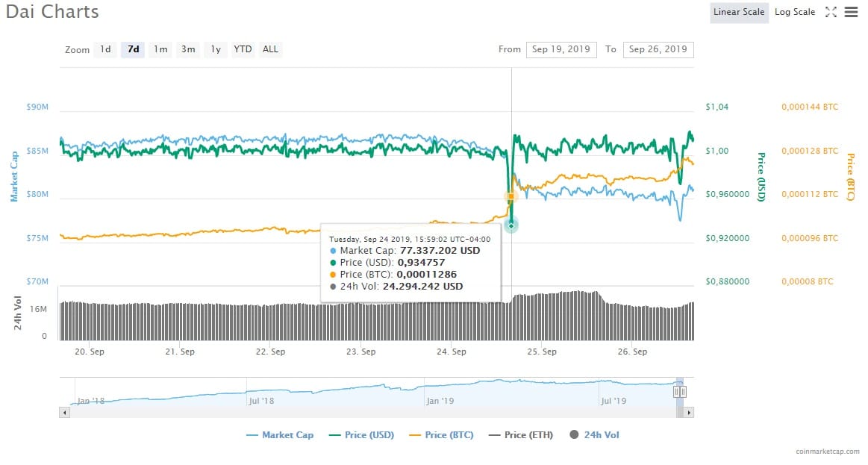868x465 pixels.
Task: Click the 26. Sep axis label
Action: 632,352
